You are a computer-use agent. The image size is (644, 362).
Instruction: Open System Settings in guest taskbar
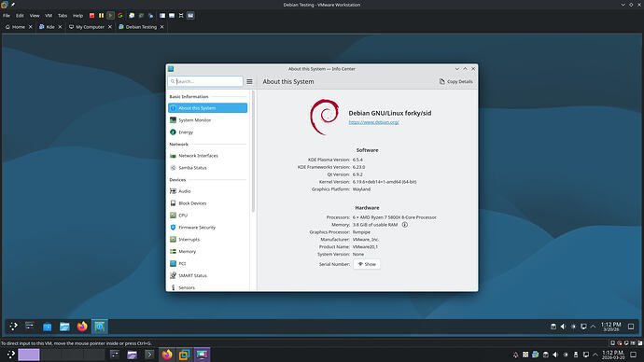coord(30,327)
